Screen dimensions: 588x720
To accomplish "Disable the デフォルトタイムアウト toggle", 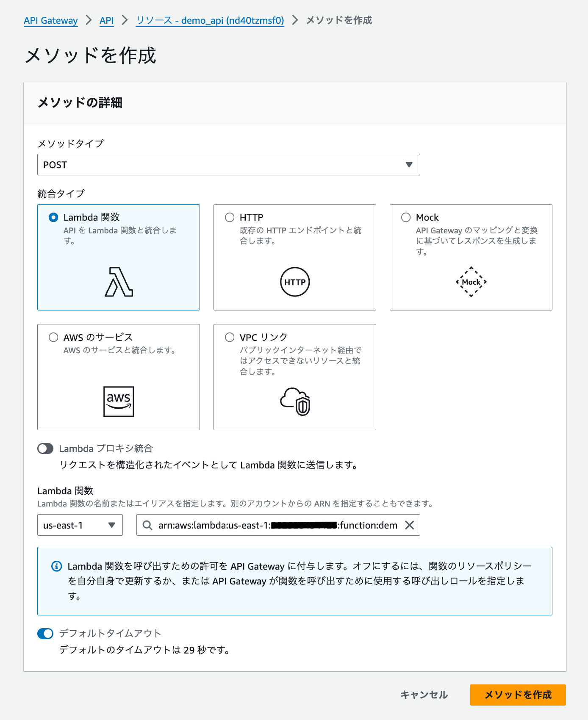I will pyautogui.click(x=45, y=634).
